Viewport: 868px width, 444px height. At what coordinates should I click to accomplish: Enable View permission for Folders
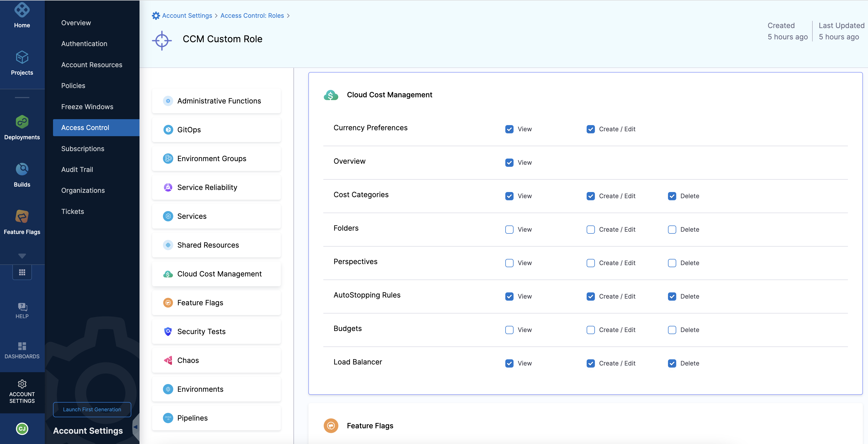coord(509,229)
